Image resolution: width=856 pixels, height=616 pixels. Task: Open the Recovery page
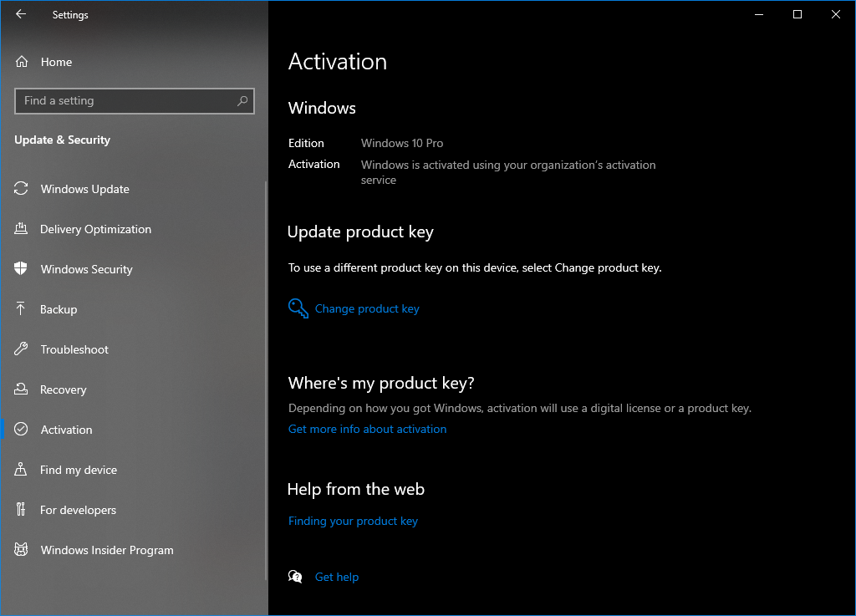click(133, 389)
